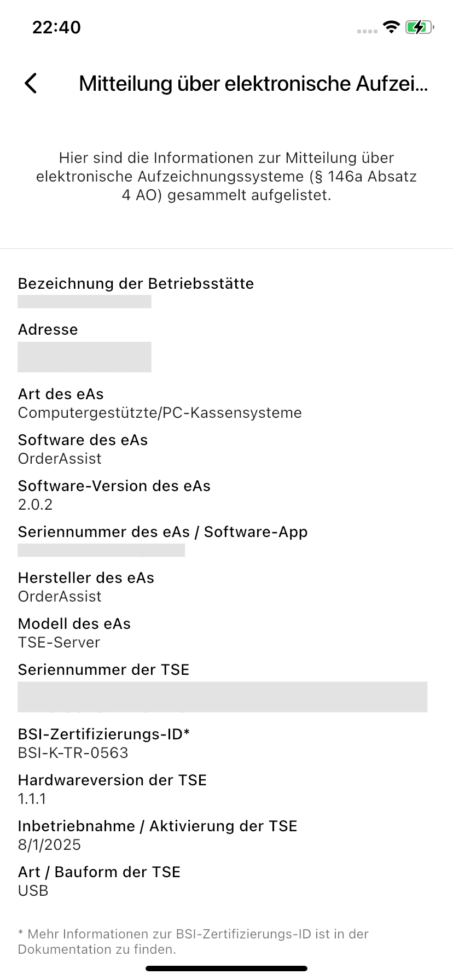Tap the Computergestützte/PC-Kassensysteme value
453x980 pixels.
coord(160,412)
